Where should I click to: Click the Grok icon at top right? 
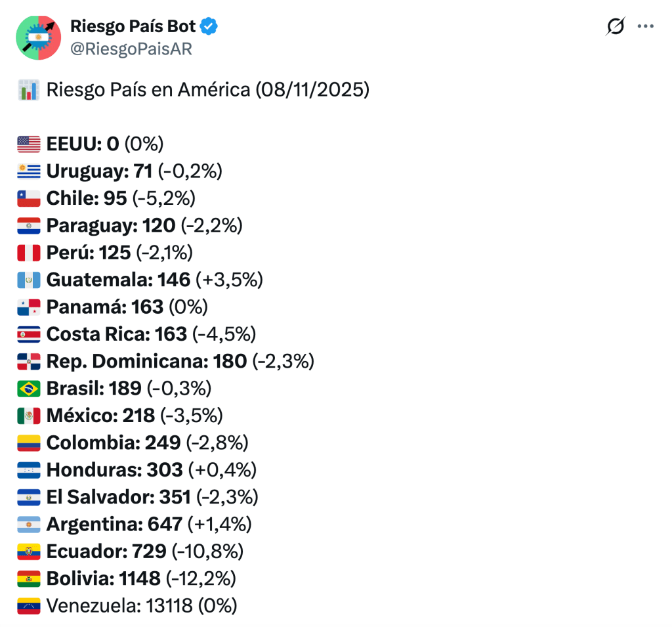[616, 27]
